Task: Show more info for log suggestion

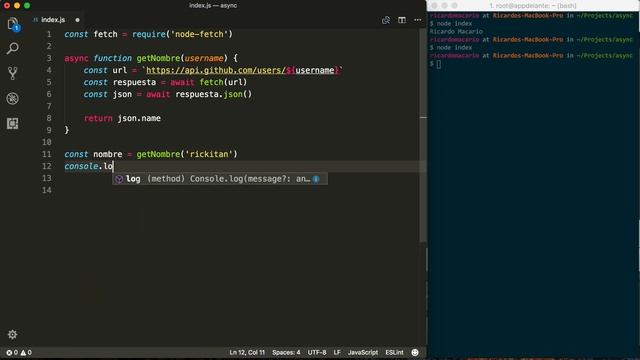Action: tap(316, 179)
